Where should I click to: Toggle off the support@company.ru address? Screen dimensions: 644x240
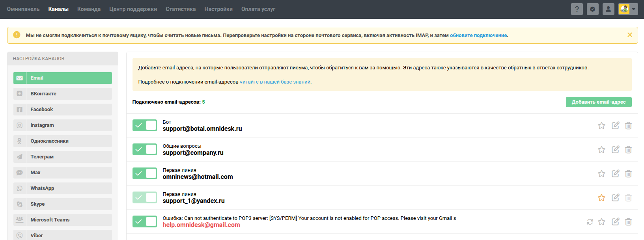(145, 150)
